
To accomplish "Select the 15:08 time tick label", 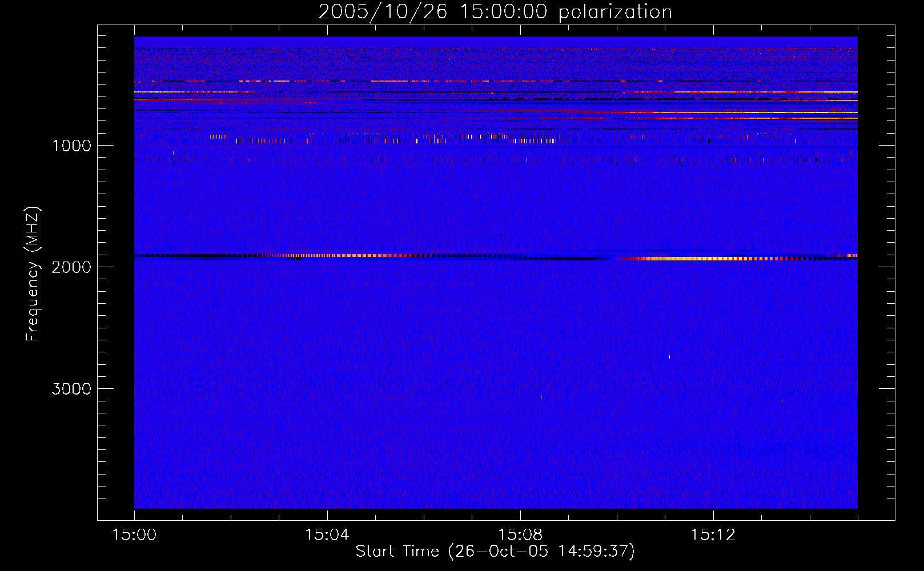I will tap(520, 535).
